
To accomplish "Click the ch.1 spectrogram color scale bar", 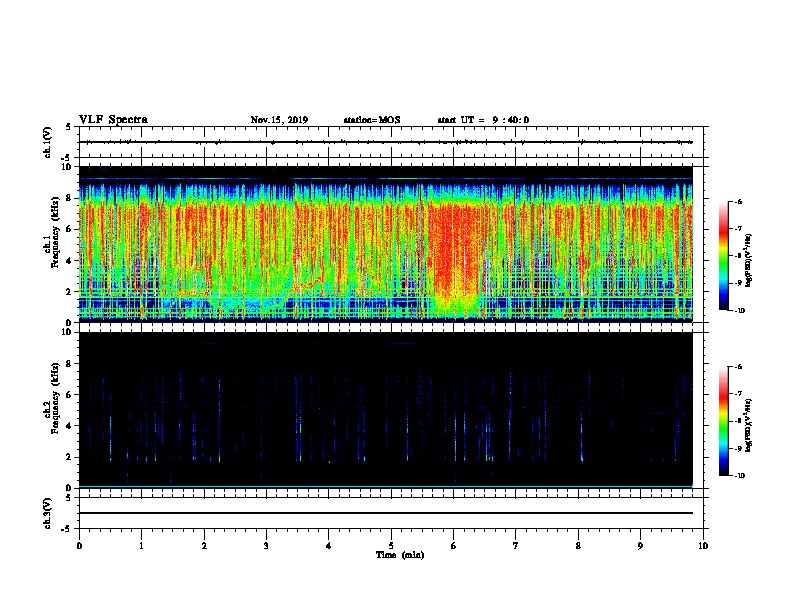I will 723,256.
